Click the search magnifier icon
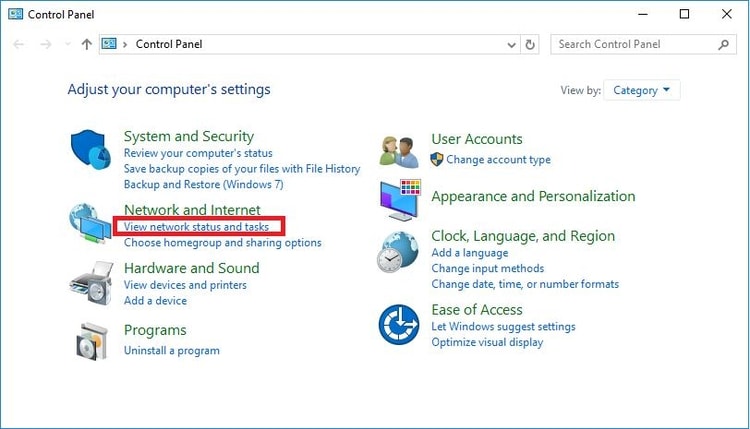Viewport: 750px width, 429px height. pyautogui.click(x=724, y=44)
